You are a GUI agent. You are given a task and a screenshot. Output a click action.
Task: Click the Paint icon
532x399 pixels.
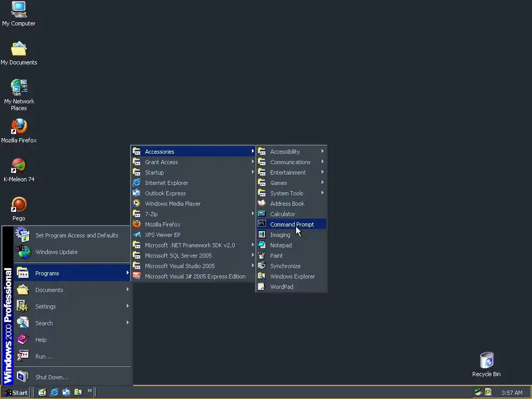click(x=262, y=255)
